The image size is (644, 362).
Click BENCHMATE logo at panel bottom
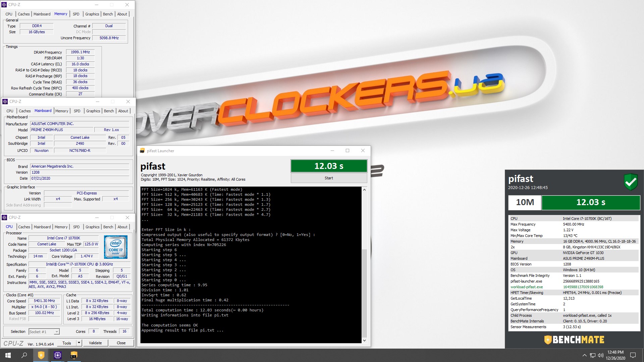point(574,340)
